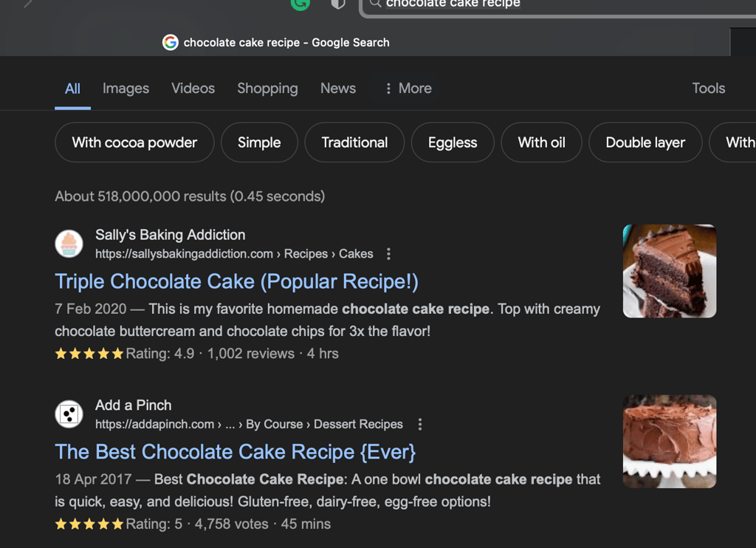Open the Shopping results tab
The width and height of the screenshot is (756, 548).
pyautogui.click(x=267, y=89)
